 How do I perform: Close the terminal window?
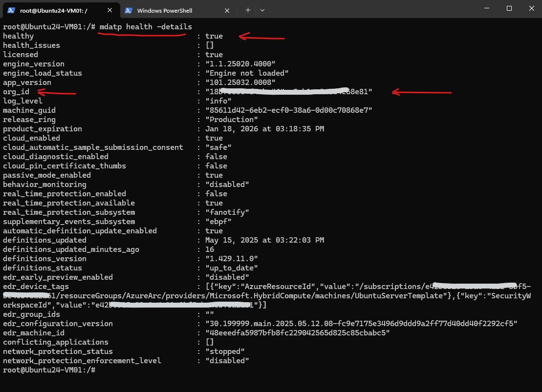click(x=532, y=8)
